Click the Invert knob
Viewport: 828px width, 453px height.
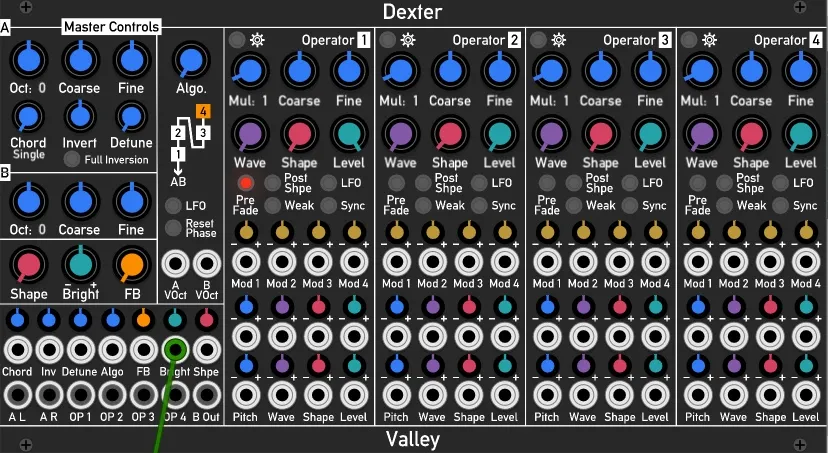(80, 117)
